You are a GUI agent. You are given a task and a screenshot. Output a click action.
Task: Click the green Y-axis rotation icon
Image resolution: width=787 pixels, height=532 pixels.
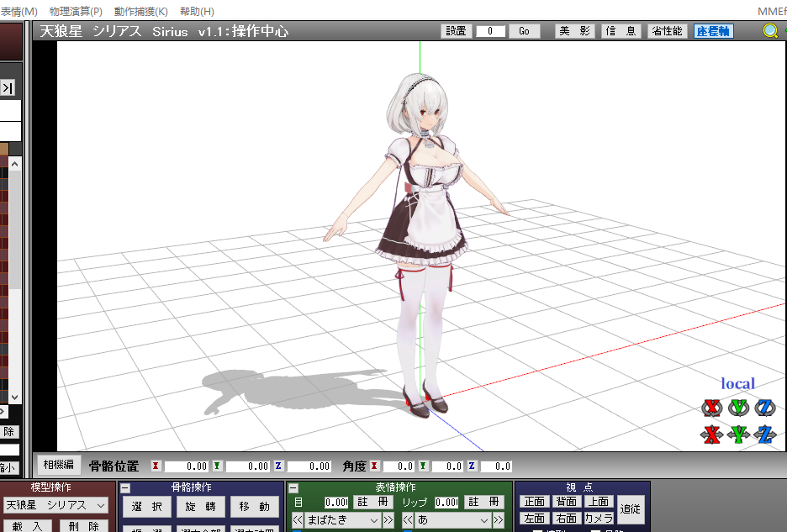pyautogui.click(x=739, y=408)
